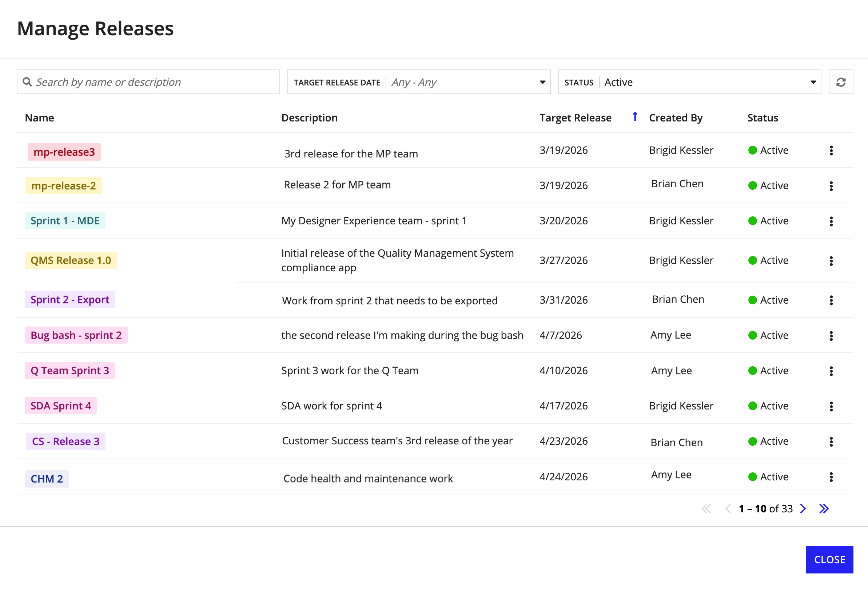Click the mp-release3 release tag

point(64,152)
